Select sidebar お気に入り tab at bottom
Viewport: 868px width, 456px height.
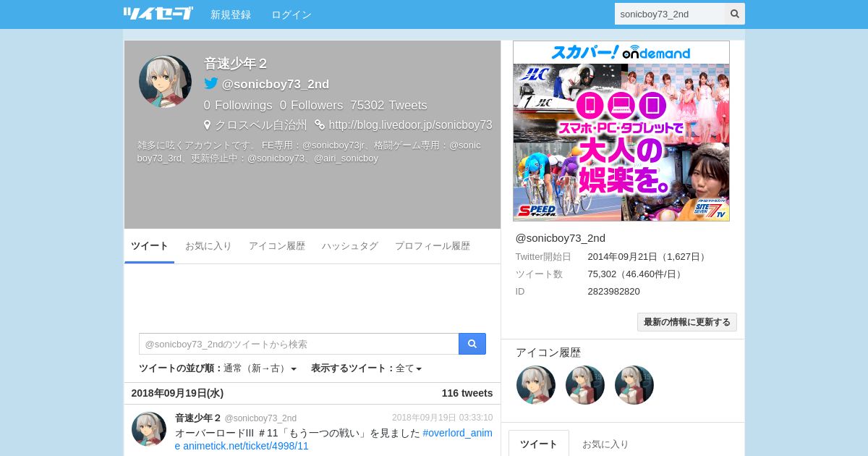(605, 444)
